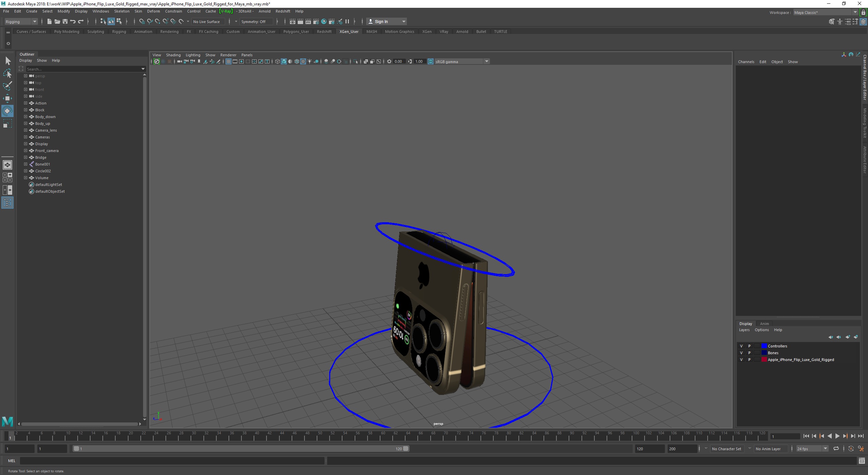Viewport: 868px width, 475px height.
Task: Click the Save Scene disk icon
Action: point(65,21)
